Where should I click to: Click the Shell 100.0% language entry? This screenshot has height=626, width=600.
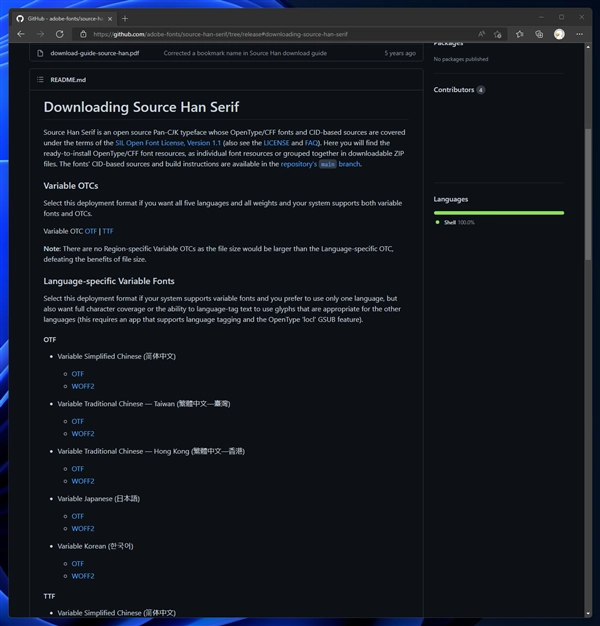(x=455, y=223)
